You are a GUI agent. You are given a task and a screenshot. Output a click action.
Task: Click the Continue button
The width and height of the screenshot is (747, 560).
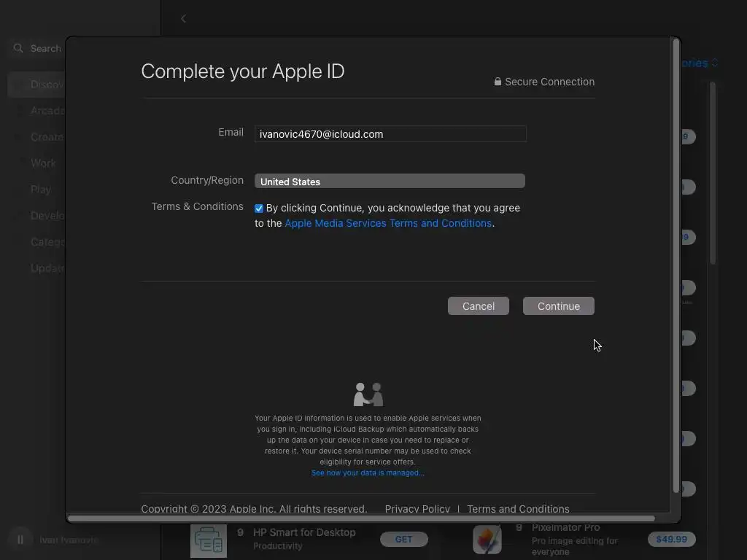(x=558, y=306)
